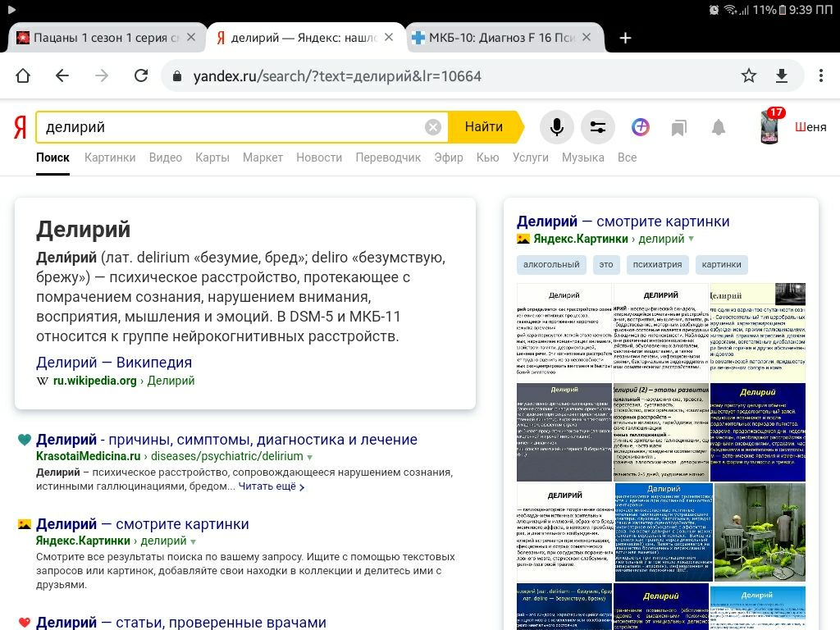Open the Делирий — Википедия link
This screenshot has width=840, height=630.
tap(113, 362)
